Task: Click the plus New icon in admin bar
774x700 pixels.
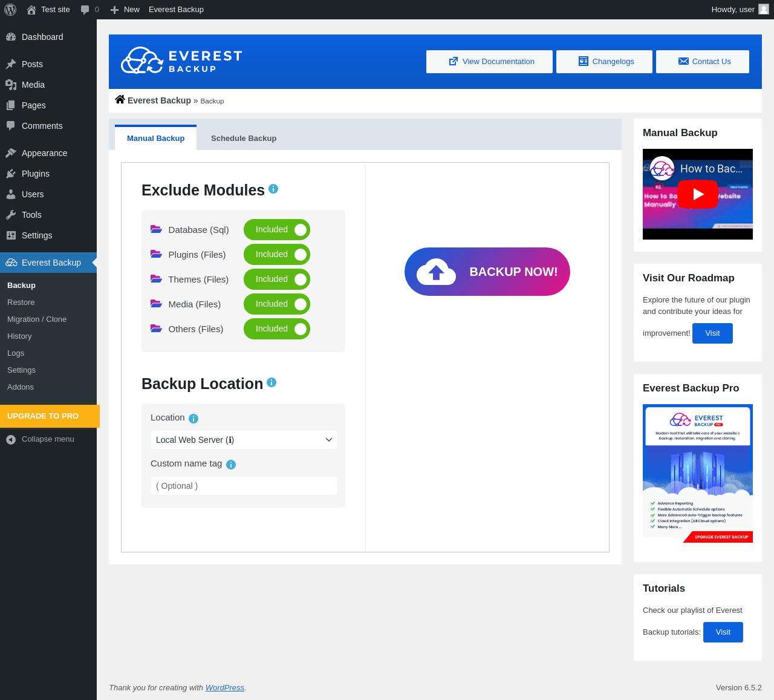Action: (x=114, y=10)
